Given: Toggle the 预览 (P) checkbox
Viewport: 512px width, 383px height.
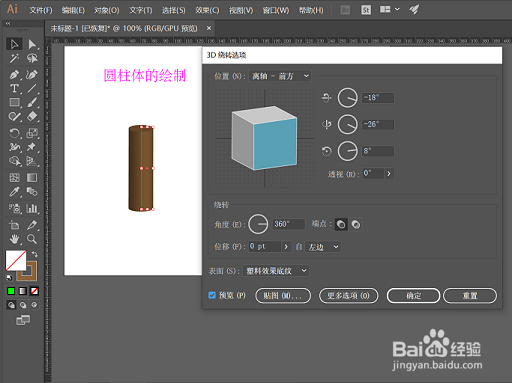Looking at the screenshot, I should 212,295.
